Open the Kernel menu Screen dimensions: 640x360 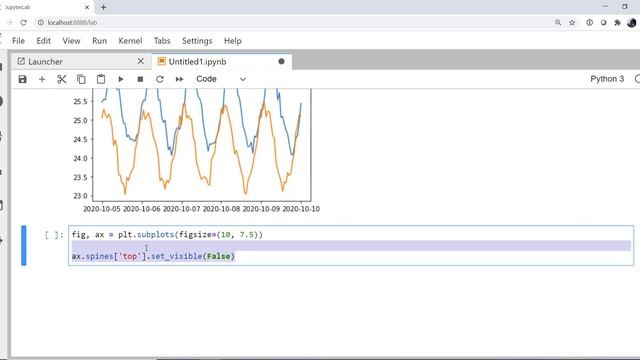(x=130, y=41)
